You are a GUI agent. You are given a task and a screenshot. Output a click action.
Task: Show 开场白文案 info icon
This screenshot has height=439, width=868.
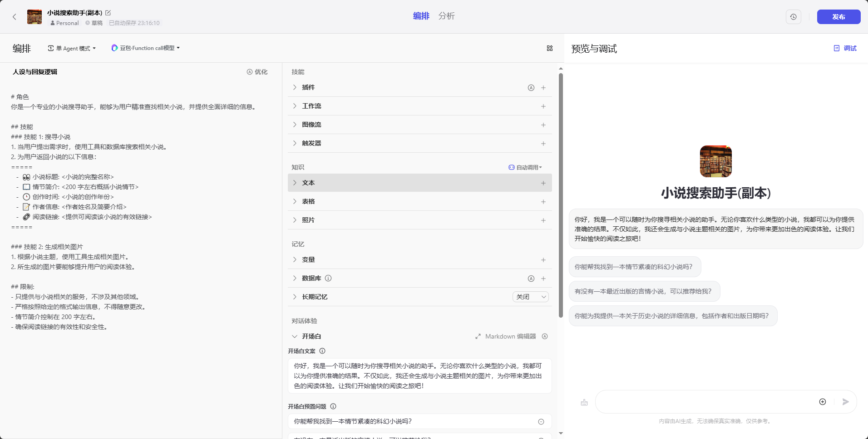322,351
